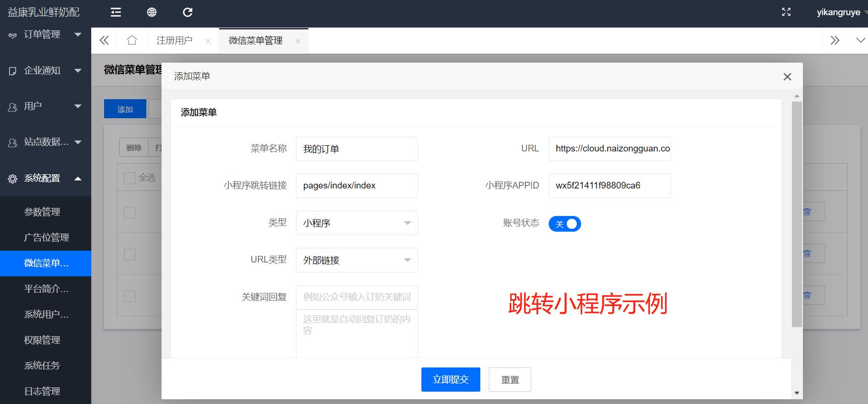
Task: Close the 添加菜单 dialog
Action: point(787,77)
